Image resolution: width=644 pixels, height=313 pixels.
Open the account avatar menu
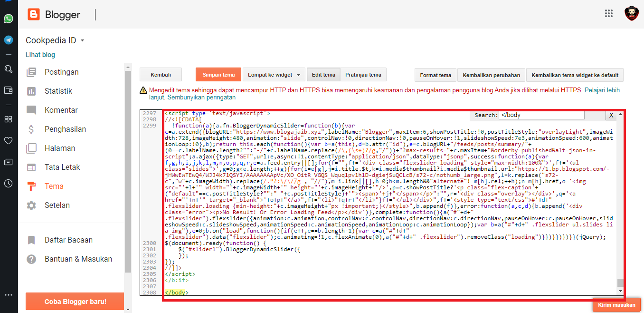point(632,13)
